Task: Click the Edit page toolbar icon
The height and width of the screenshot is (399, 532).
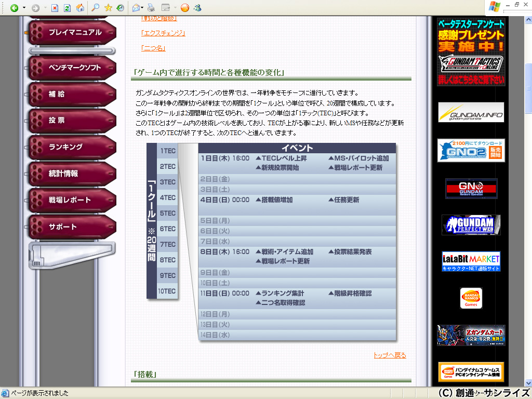Action: point(166,8)
